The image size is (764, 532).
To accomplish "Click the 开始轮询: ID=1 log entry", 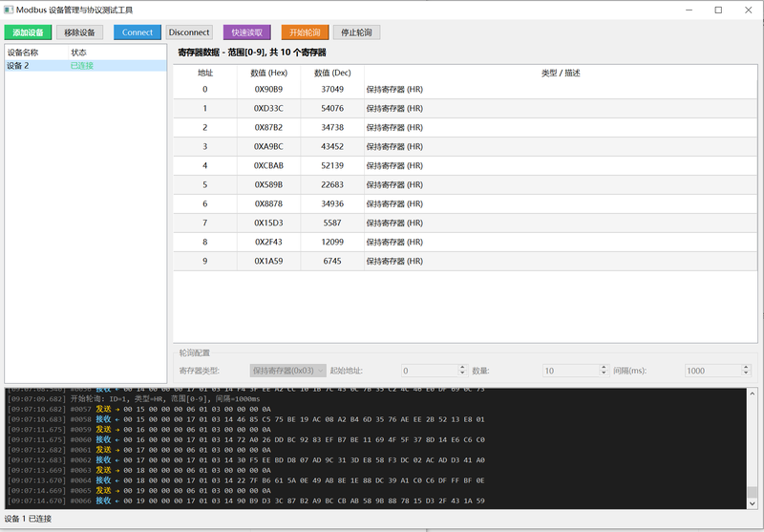I will coord(134,399).
